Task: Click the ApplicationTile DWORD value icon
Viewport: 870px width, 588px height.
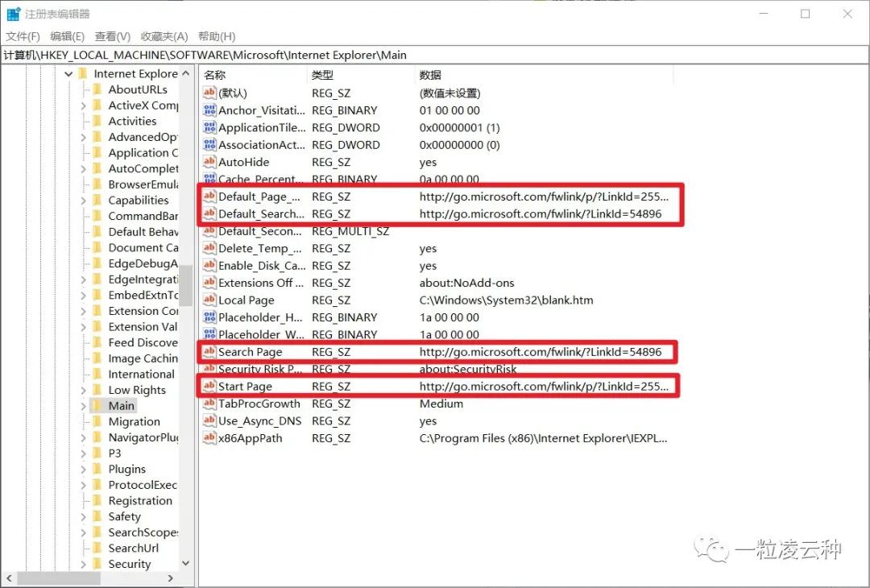Action: click(209, 127)
